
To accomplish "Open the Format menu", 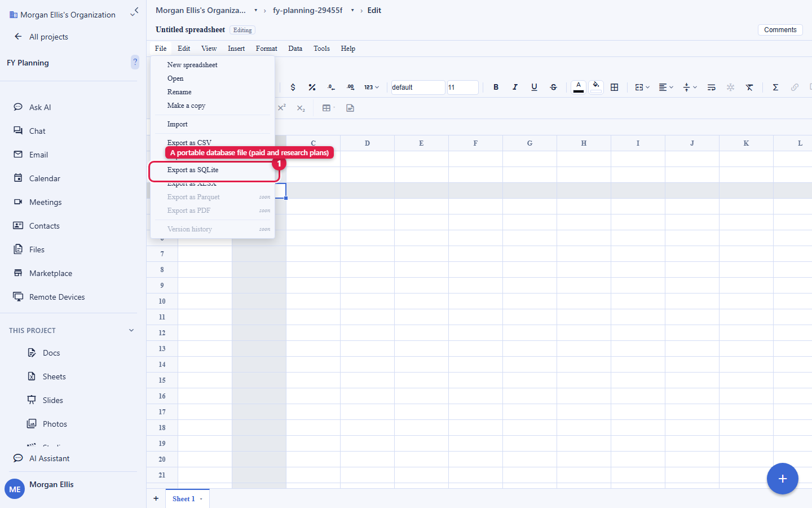I will [x=266, y=49].
